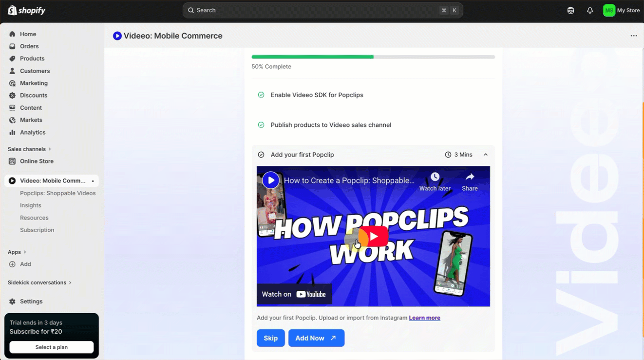Open Sidekick assistant icon in top bar

[570, 10]
